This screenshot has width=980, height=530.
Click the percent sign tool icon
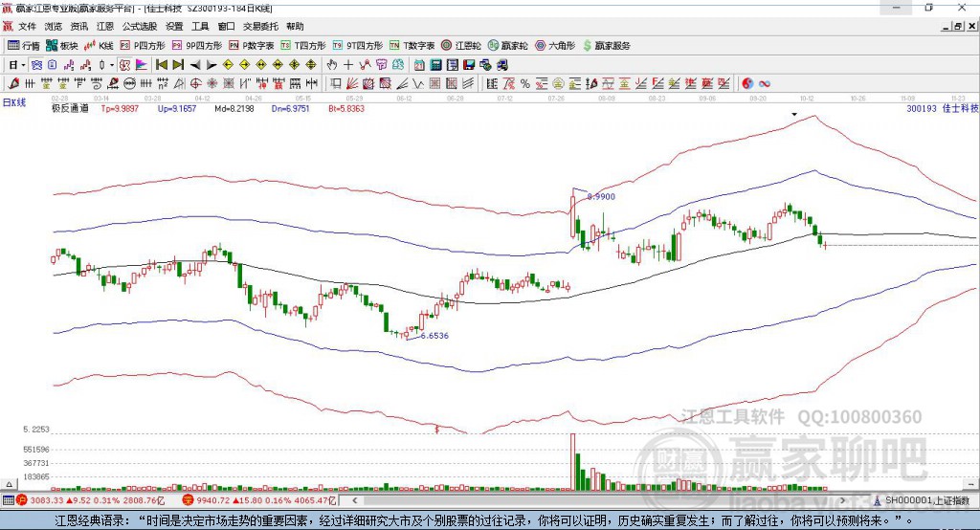coord(525,84)
